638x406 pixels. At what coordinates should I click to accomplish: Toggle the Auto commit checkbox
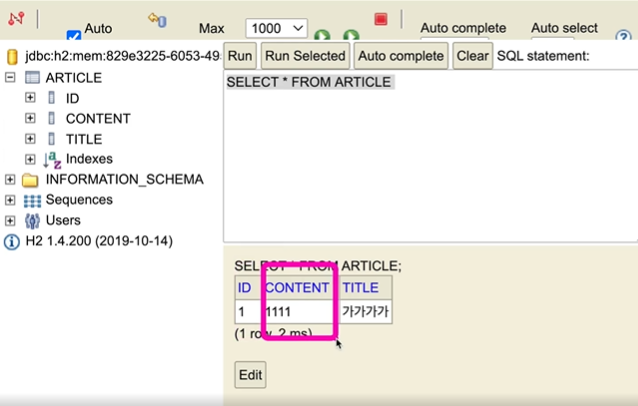pyautogui.click(x=74, y=35)
